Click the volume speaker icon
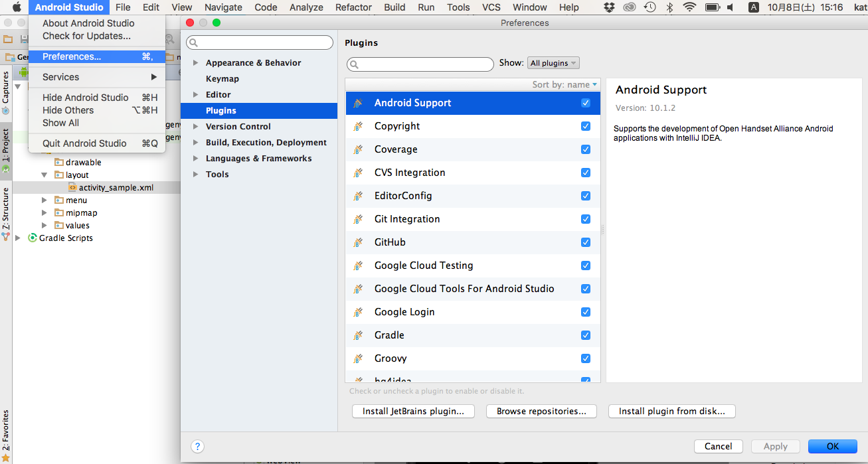Image resolution: width=868 pixels, height=464 pixels. tap(731, 7)
